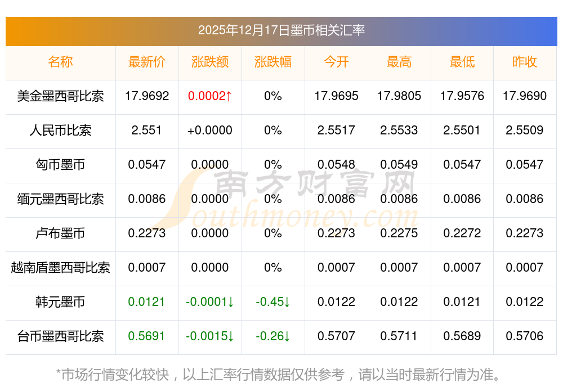
Task: Select 韩元墨币 previous close 0.0122
Action: pos(525,301)
